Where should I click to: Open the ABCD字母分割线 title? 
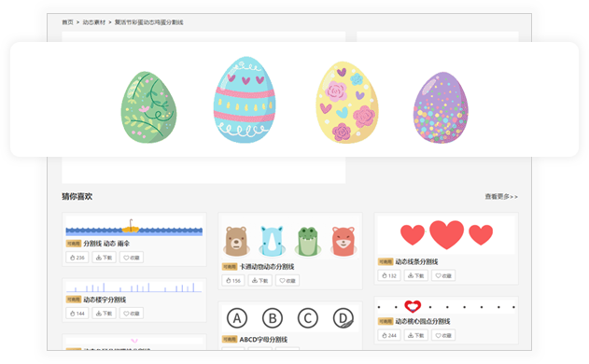click(263, 340)
